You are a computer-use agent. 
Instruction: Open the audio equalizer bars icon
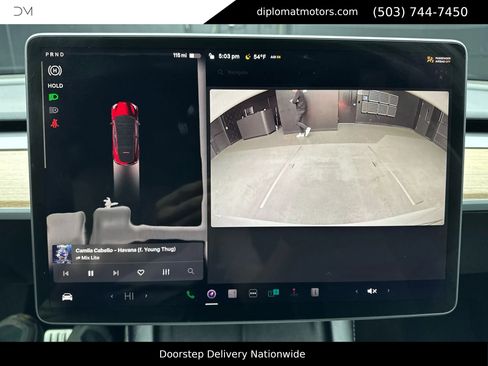point(166,272)
